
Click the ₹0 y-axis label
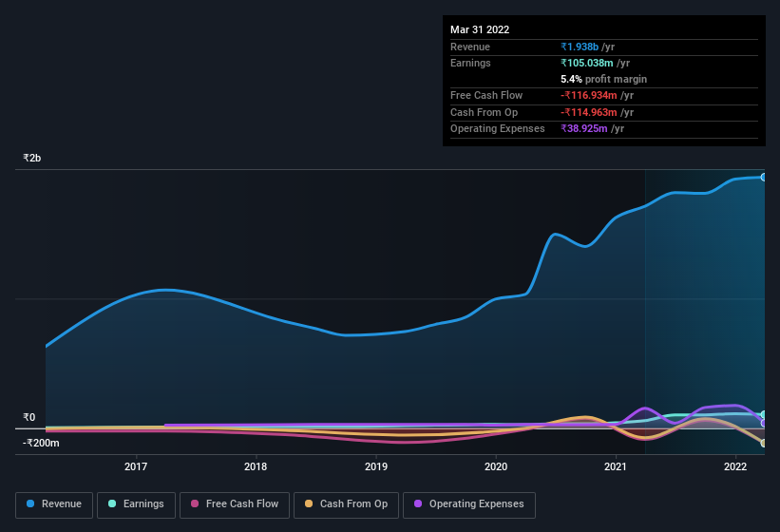(29, 417)
